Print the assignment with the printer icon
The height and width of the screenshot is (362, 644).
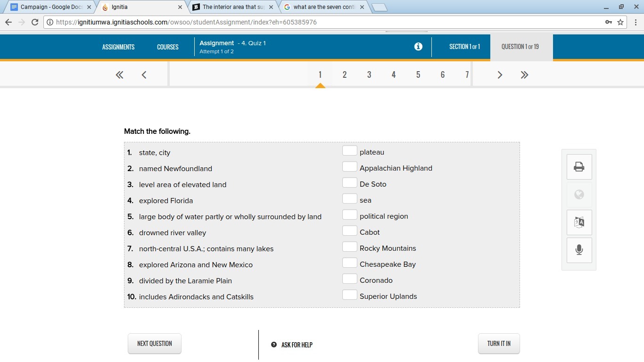pos(579,167)
